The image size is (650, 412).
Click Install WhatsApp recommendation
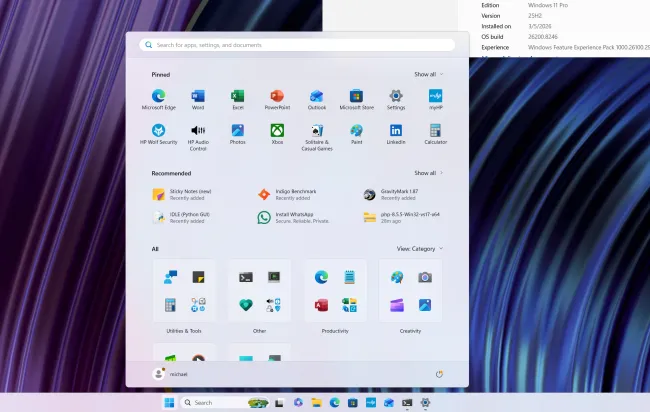pyautogui.click(x=293, y=218)
